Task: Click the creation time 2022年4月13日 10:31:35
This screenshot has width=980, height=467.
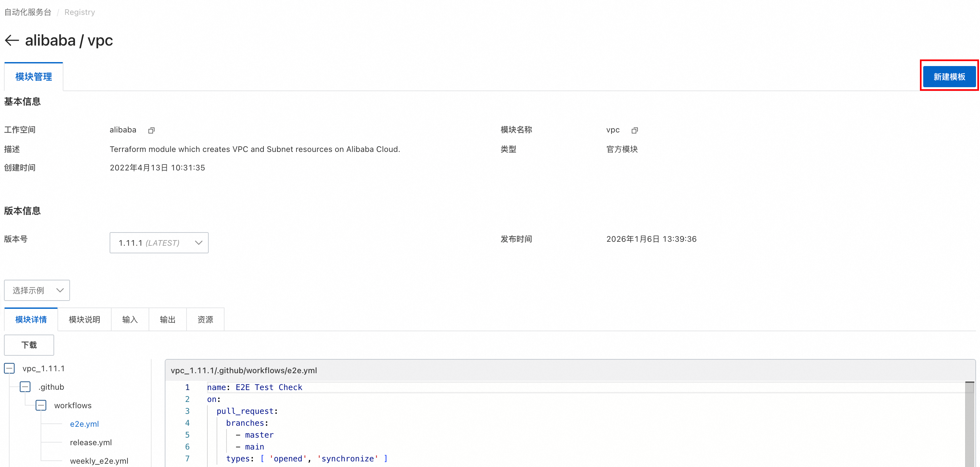Action: click(157, 168)
